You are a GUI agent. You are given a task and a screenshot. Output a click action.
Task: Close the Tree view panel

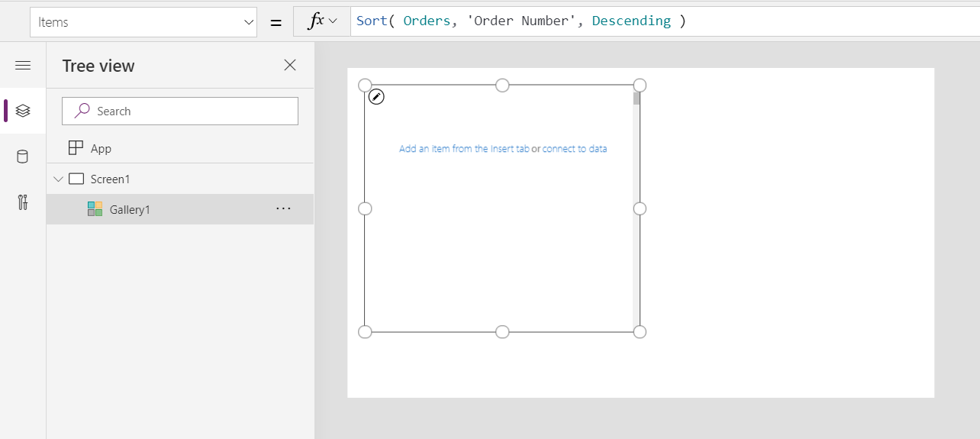[x=290, y=66]
